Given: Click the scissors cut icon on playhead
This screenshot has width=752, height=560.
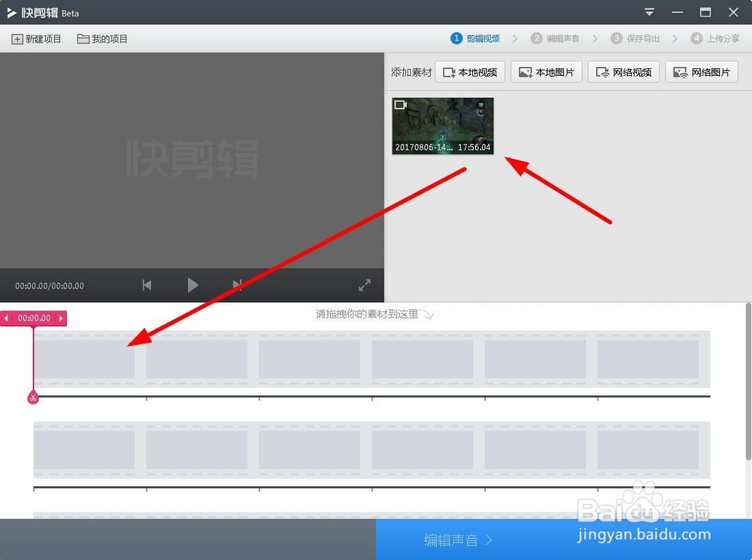Looking at the screenshot, I should (32, 398).
